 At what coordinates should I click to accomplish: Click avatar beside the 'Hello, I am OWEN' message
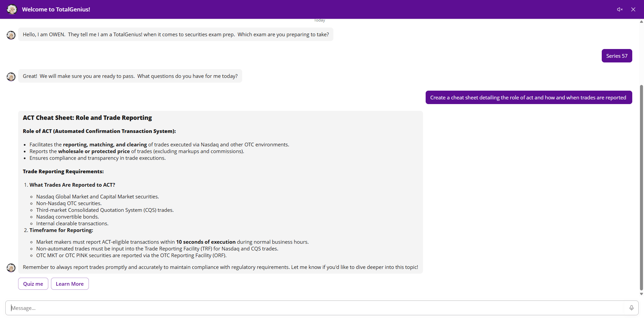pyautogui.click(x=11, y=35)
